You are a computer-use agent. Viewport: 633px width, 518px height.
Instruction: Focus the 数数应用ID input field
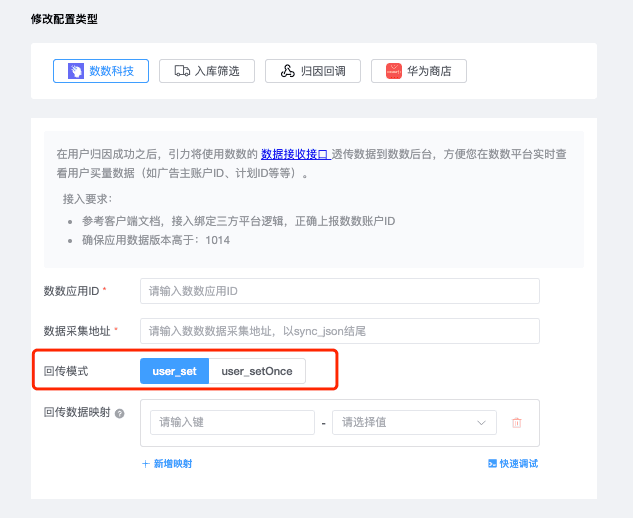340,291
